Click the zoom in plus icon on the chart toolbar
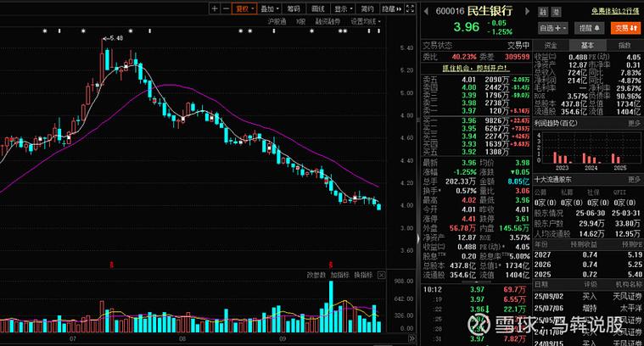Viewport: 644px width, 346px height. click(215, 8)
